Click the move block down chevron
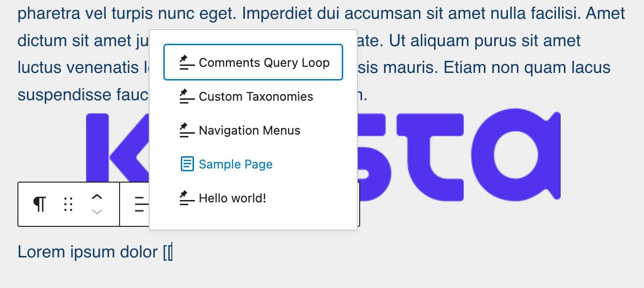This screenshot has width=644, height=288. (x=97, y=212)
